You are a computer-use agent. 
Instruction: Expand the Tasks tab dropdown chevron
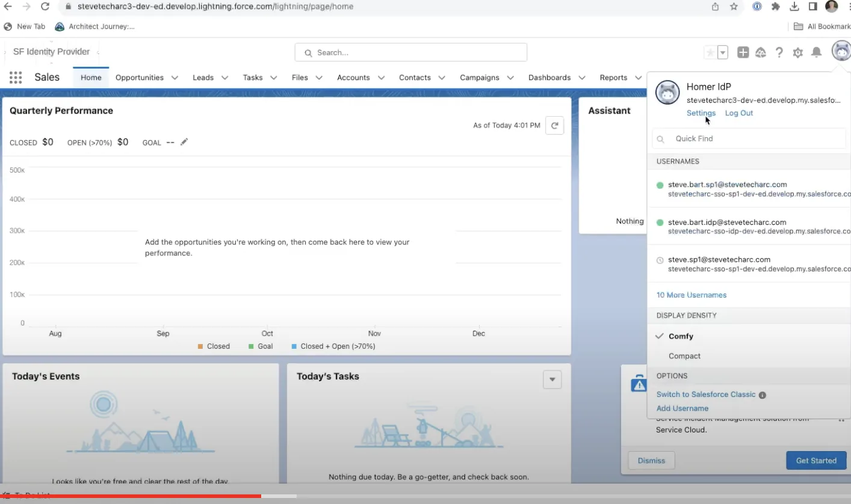(274, 78)
